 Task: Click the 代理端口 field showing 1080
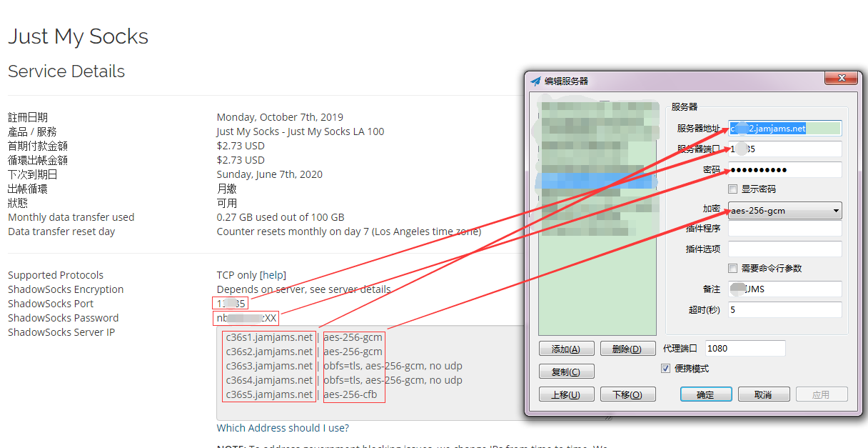click(x=745, y=348)
